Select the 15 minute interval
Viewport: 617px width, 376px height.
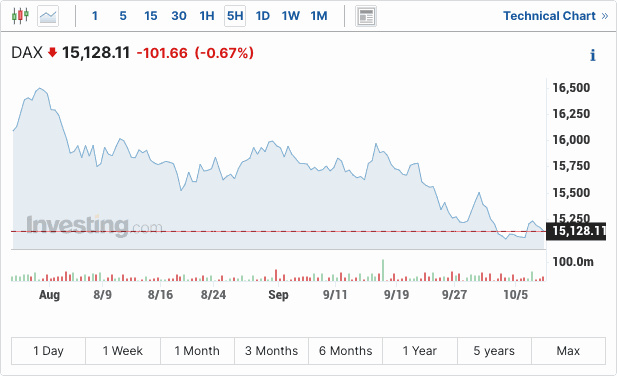pyautogui.click(x=151, y=16)
